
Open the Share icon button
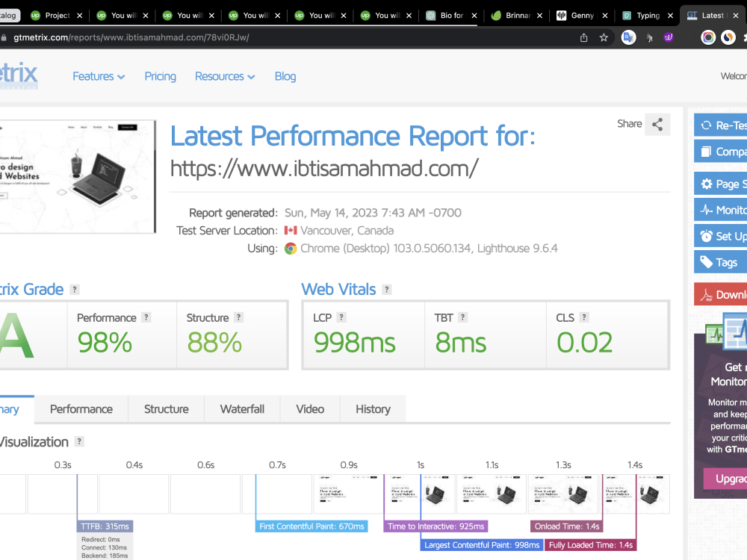click(657, 125)
